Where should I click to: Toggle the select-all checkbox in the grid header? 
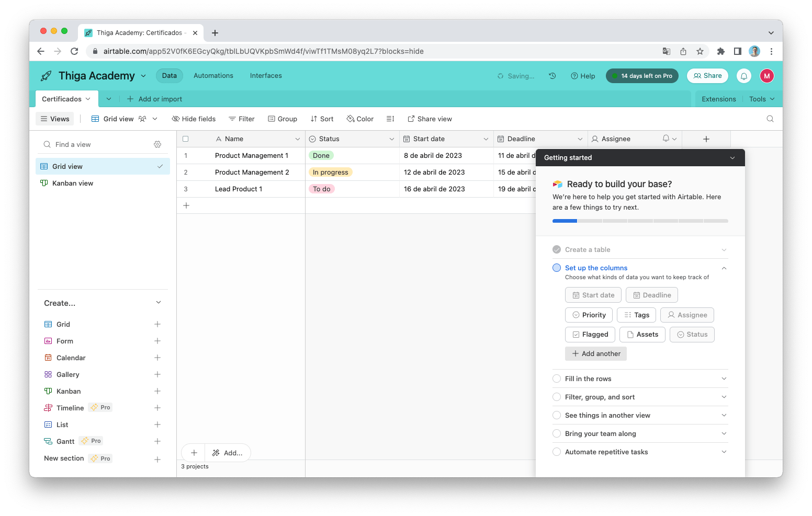pyautogui.click(x=185, y=139)
